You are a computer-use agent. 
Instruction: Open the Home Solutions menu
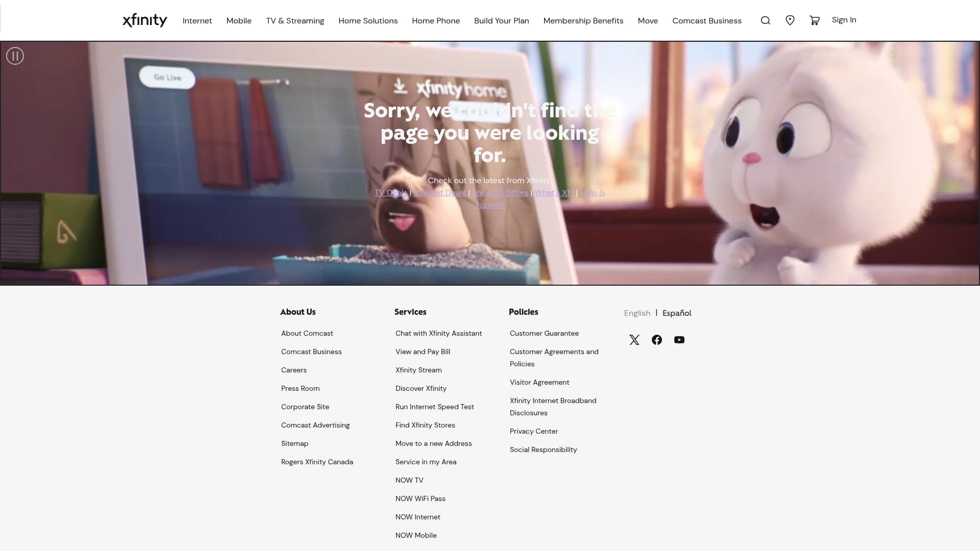pyautogui.click(x=368, y=21)
